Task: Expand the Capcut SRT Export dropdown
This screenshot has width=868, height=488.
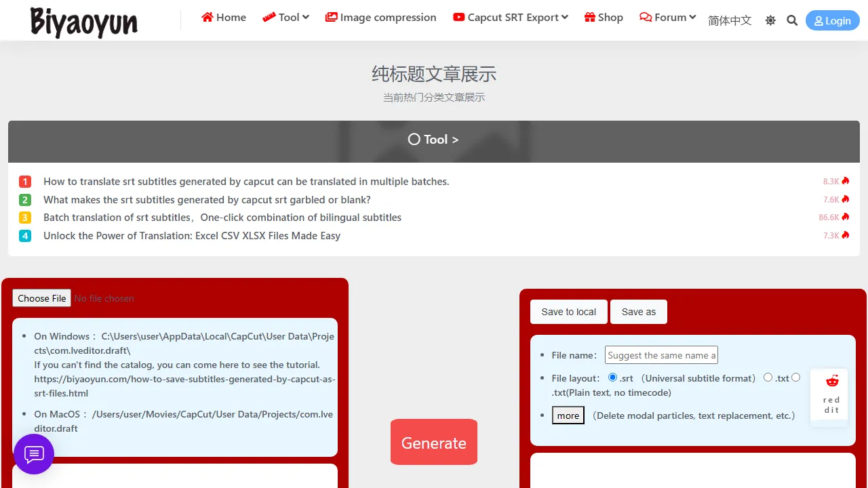Action: click(565, 17)
